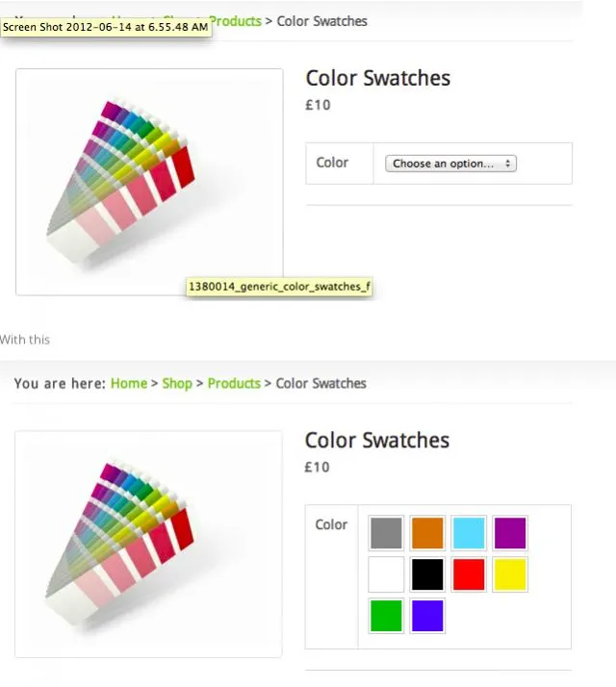Open Products link in top breadcrumb

(x=237, y=21)
